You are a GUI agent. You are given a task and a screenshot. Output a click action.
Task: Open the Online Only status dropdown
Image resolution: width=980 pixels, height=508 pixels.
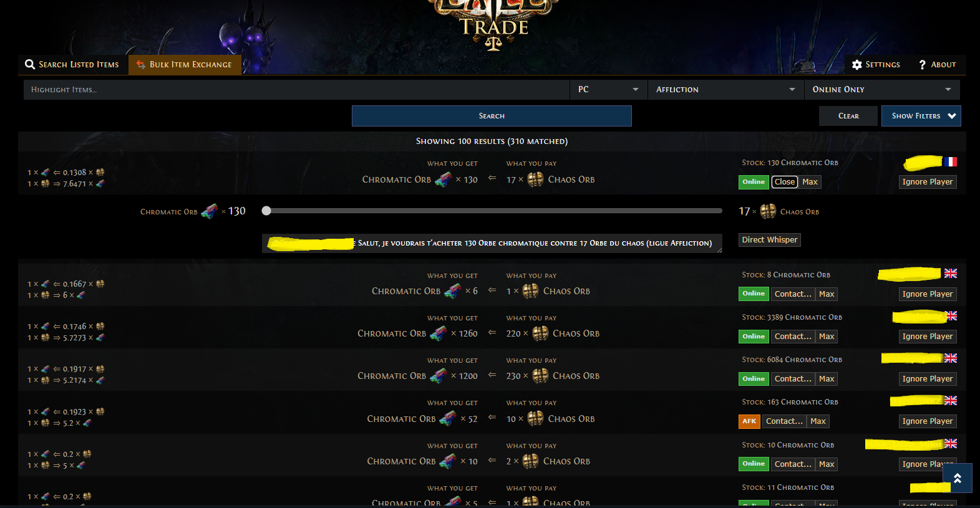coord(882,90)
